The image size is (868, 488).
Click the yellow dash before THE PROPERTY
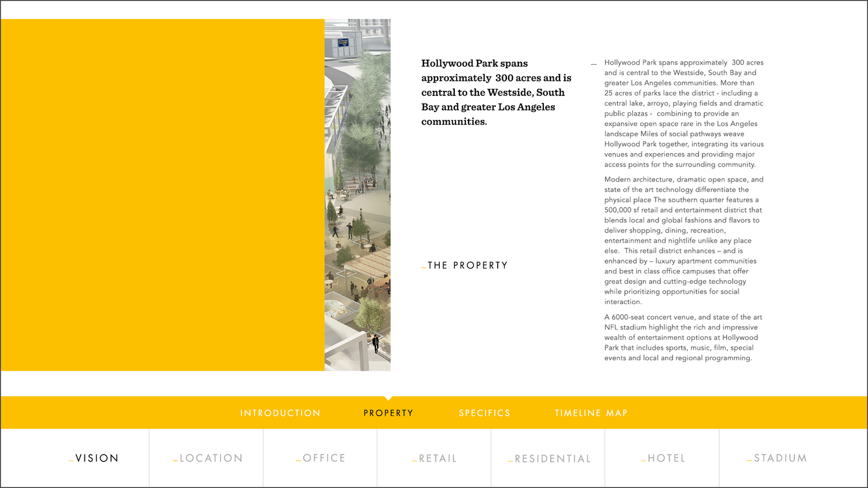tap(423, 267)
